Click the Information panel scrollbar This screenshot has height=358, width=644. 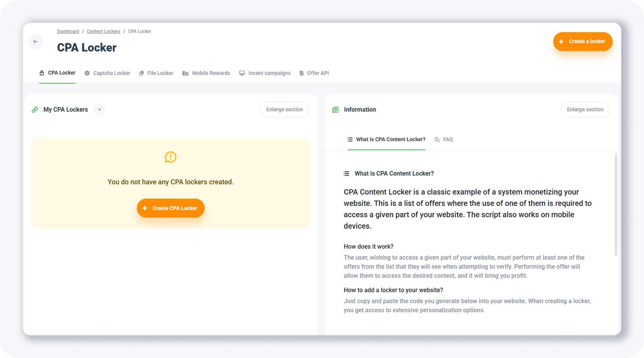616,204
